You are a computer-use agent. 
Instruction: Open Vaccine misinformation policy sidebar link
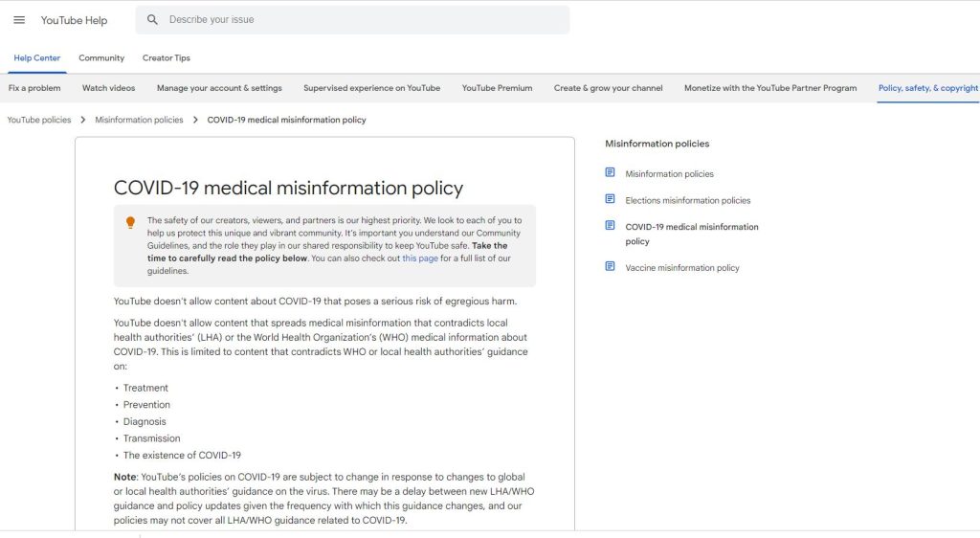[x=681, y=268]
